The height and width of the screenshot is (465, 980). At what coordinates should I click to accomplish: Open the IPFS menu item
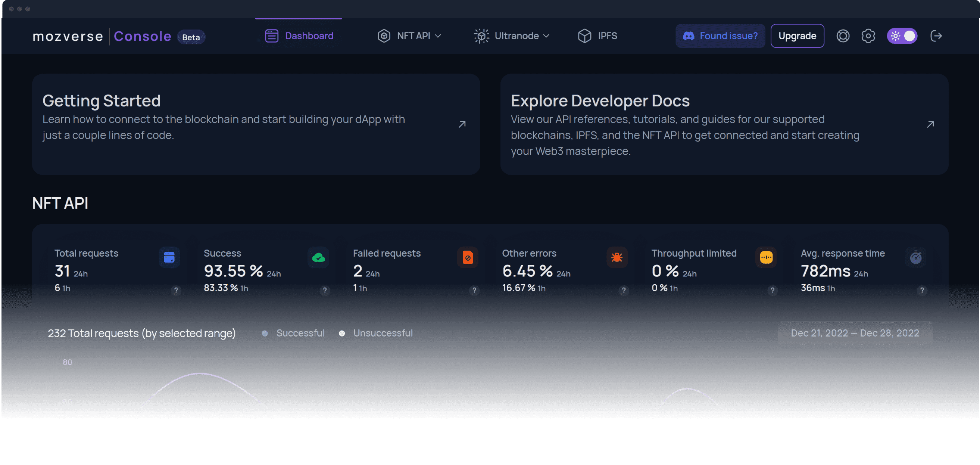(x=607, y=36)
